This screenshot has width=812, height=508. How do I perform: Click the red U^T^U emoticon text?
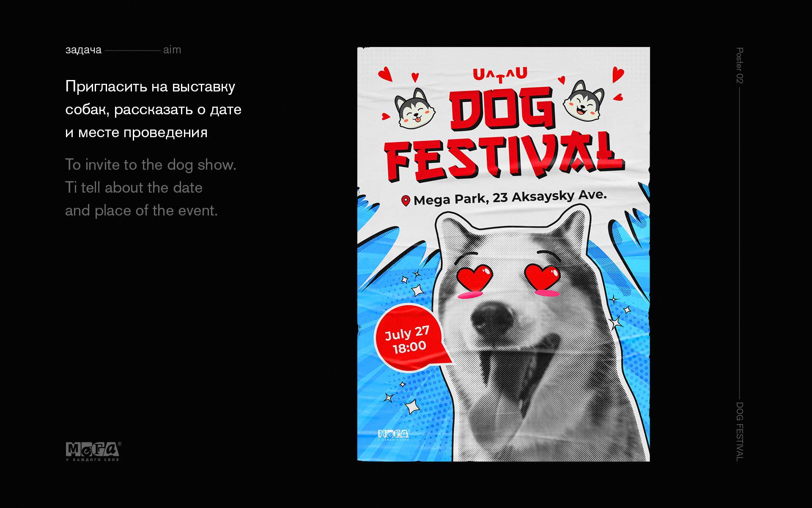pyautogui.click(x=500, y=75)
